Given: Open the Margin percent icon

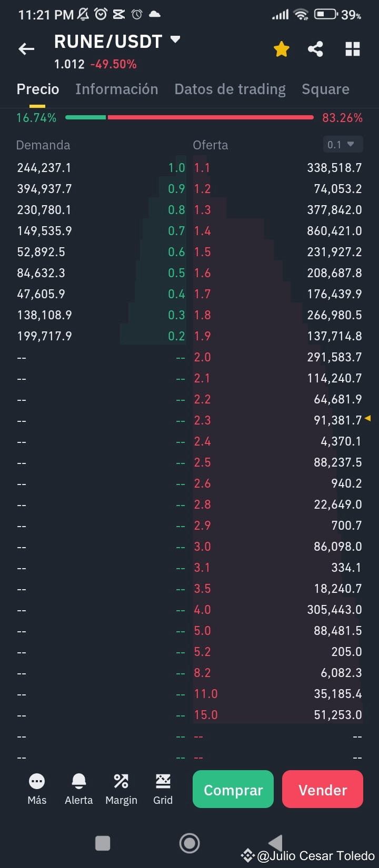Looking at the screenshot, I should point(121,782).
